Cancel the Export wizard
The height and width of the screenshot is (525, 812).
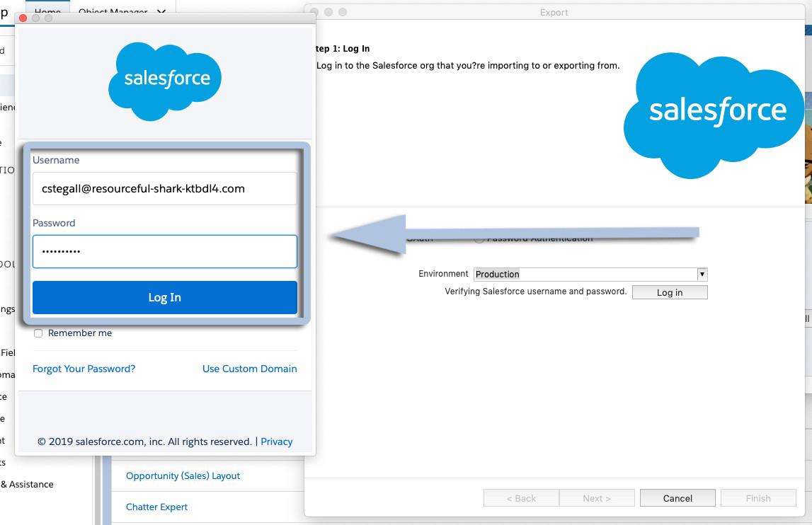coord(677,498)
